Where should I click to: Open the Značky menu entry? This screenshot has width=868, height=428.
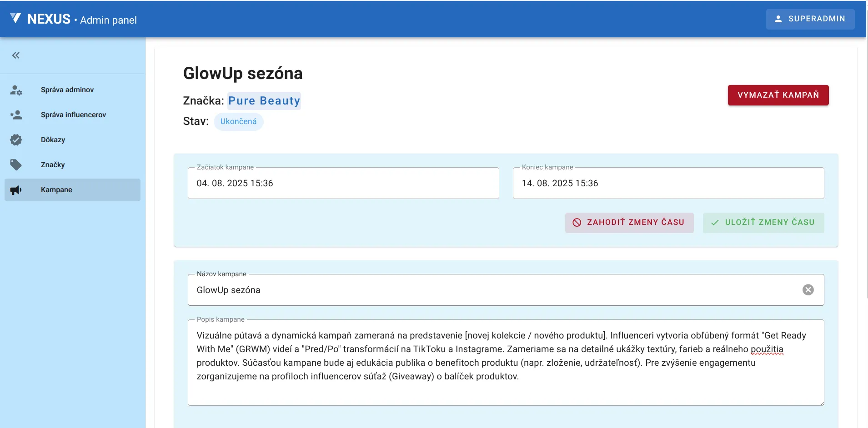(x=53, y=165)
